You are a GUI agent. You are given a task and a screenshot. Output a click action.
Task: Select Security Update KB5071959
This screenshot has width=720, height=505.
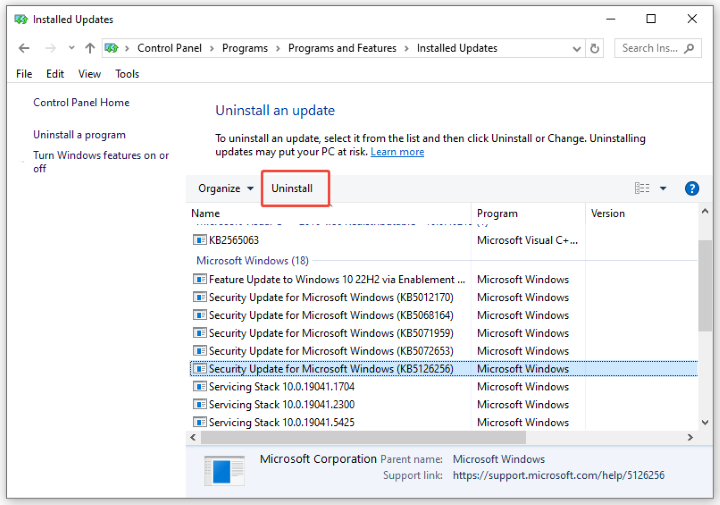point(444,333)
